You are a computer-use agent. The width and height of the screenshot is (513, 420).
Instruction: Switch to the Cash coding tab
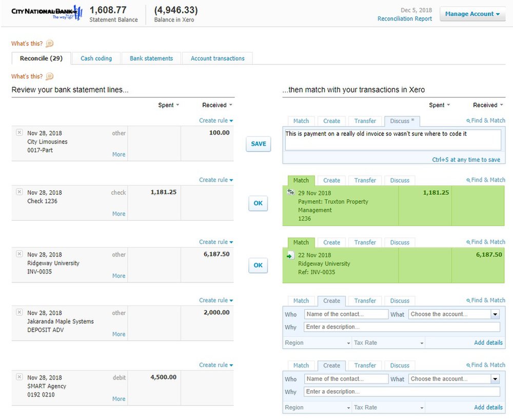96,58
